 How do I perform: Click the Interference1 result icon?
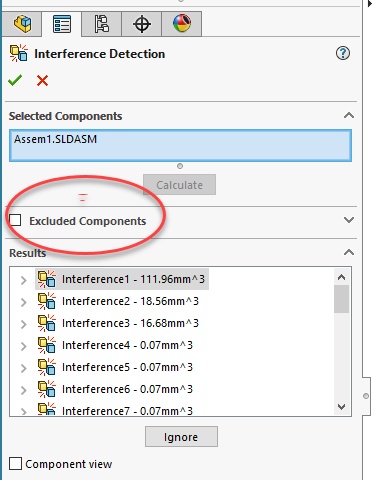pos(46,279)
